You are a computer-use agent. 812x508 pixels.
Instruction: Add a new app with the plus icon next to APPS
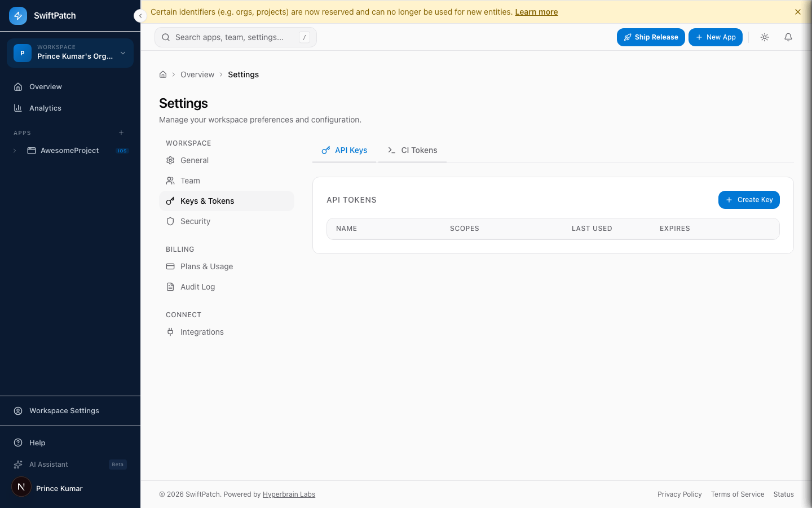click(121, 133)
